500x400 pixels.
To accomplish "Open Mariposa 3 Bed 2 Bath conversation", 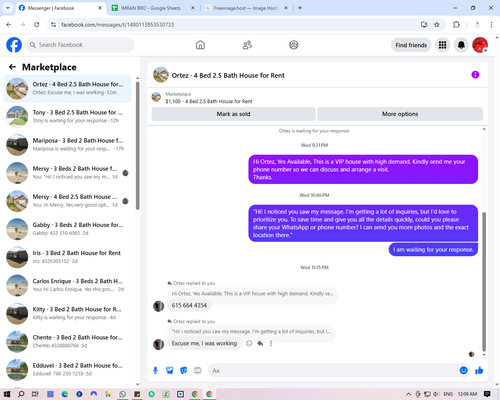I will click(67, 145).
